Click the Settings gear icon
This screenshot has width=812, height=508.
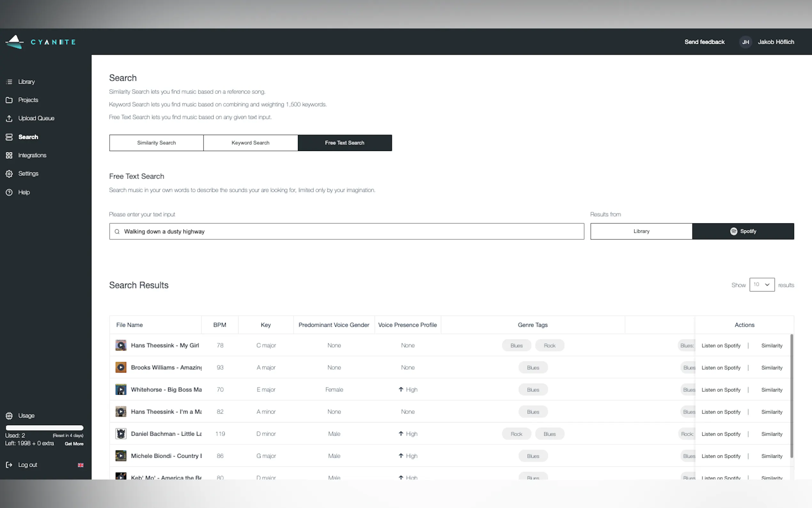click(9, 174)
